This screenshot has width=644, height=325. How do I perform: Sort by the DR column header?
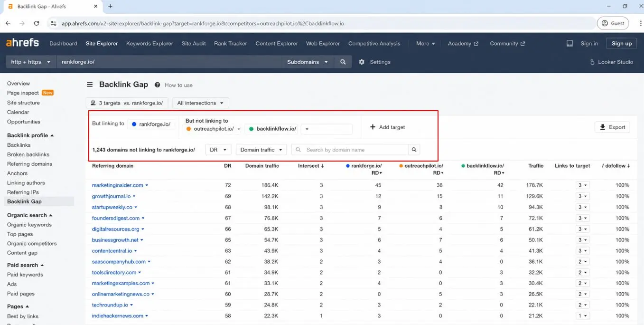pos(228,166)
